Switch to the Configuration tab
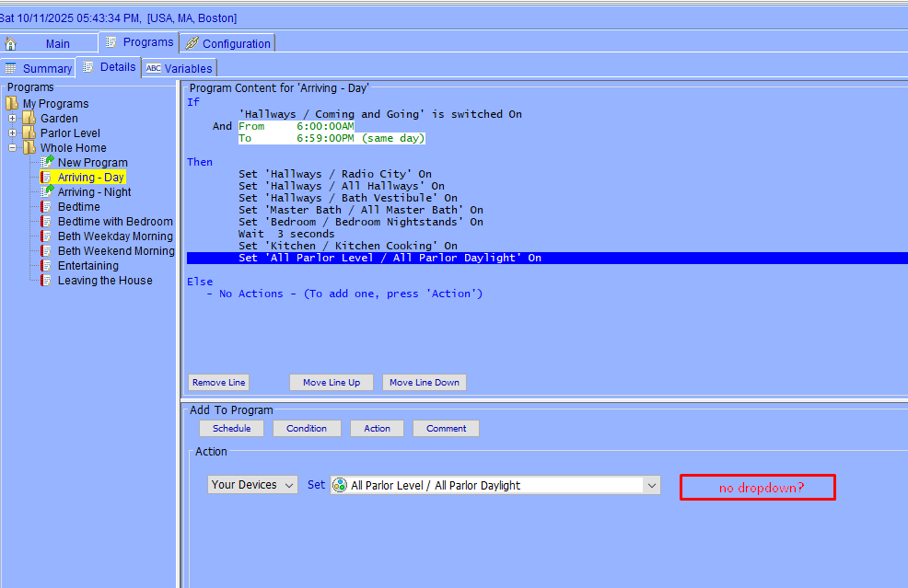The height and width of the screenshot is (588, 908). (x=227, y=43)
